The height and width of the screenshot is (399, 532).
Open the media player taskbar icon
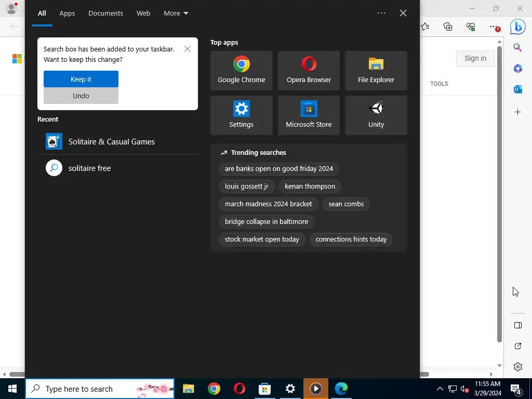pos(315,389)
